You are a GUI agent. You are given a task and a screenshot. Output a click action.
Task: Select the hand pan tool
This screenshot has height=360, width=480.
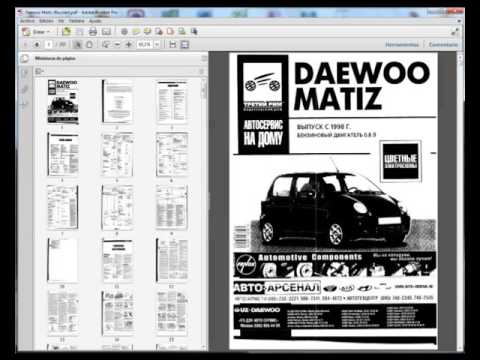[x=89, y=44]
